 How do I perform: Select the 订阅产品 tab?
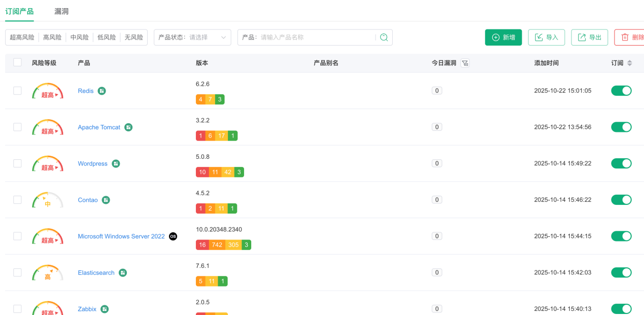pyautogui.click(x=19, y=11)
